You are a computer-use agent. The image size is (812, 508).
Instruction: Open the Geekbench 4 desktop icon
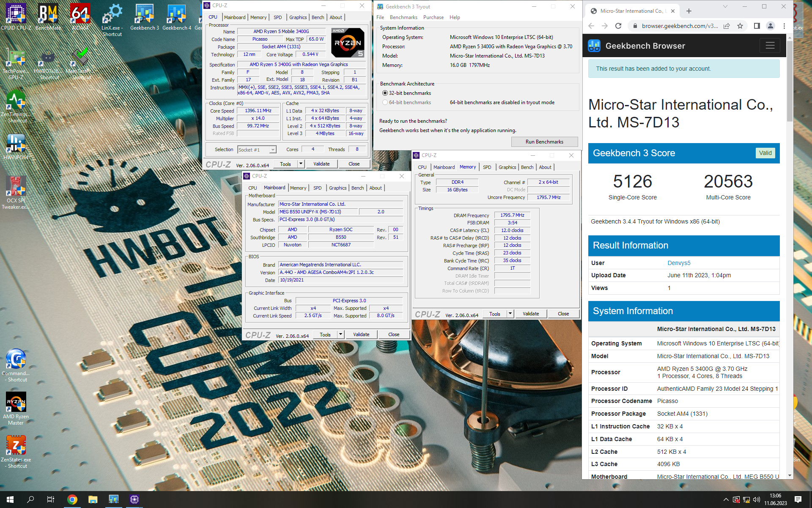pos(177,17)
